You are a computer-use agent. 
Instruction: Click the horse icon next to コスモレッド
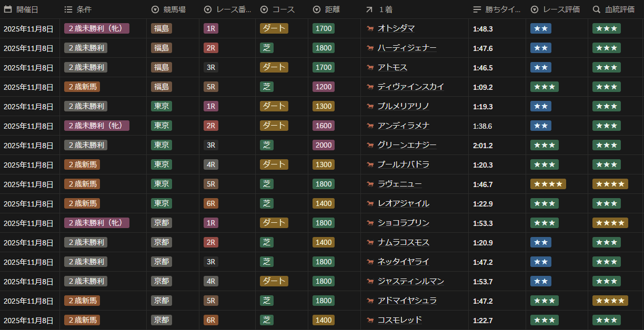370,320
